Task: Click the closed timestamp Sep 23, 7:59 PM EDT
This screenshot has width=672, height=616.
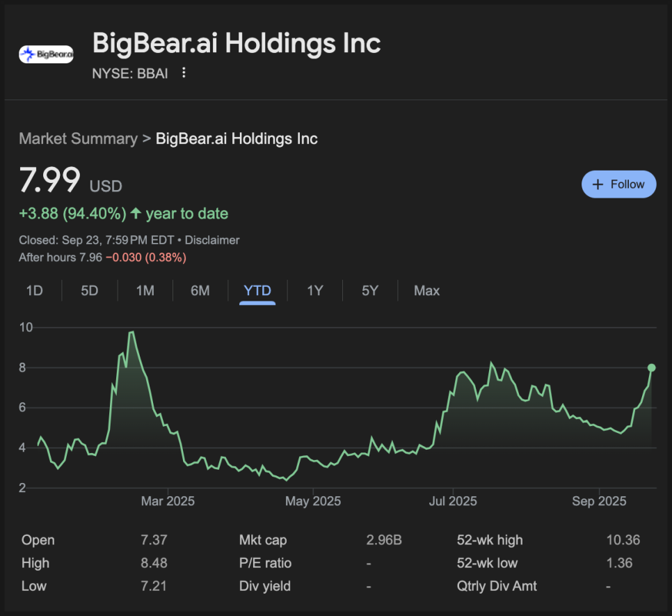Action: (118, 240)
